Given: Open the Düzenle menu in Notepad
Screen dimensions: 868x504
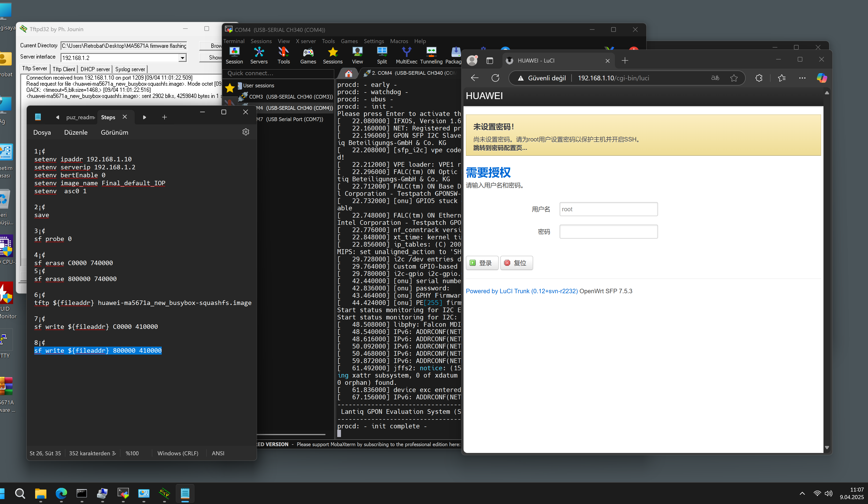Looking at the screenshot, I should [76, 133].
